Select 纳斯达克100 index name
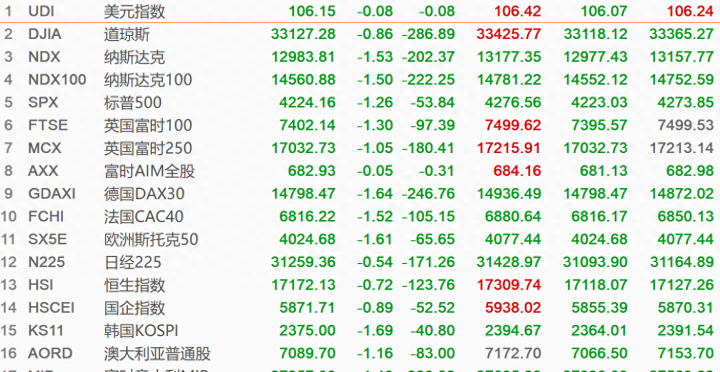Screen dimensions: 720x372 148,80
